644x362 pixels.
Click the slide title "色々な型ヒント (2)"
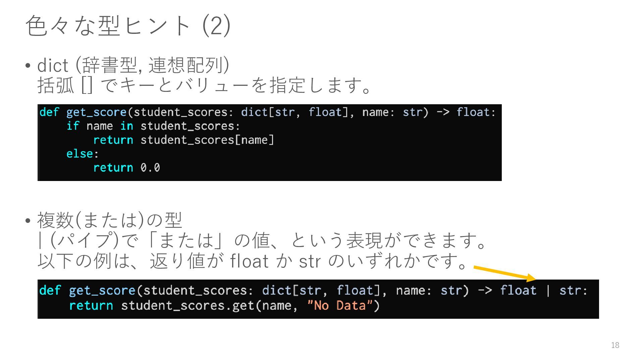128,25
